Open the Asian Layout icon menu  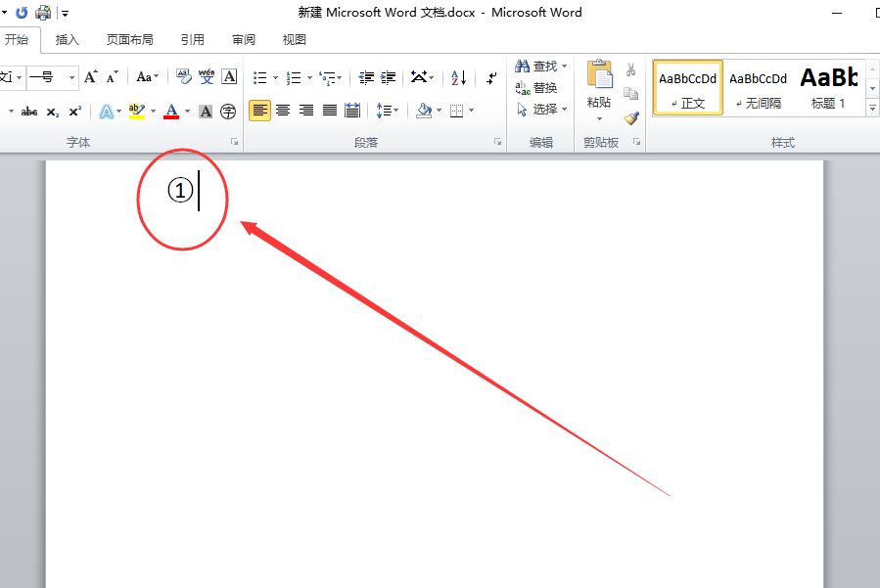point(422,77)
